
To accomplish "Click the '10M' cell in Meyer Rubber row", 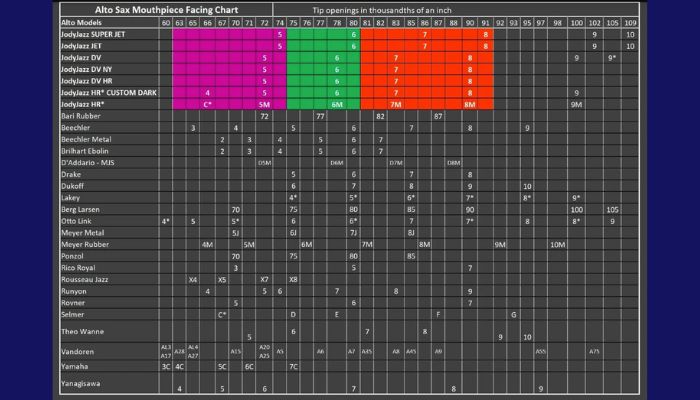I will pos(558,245).
